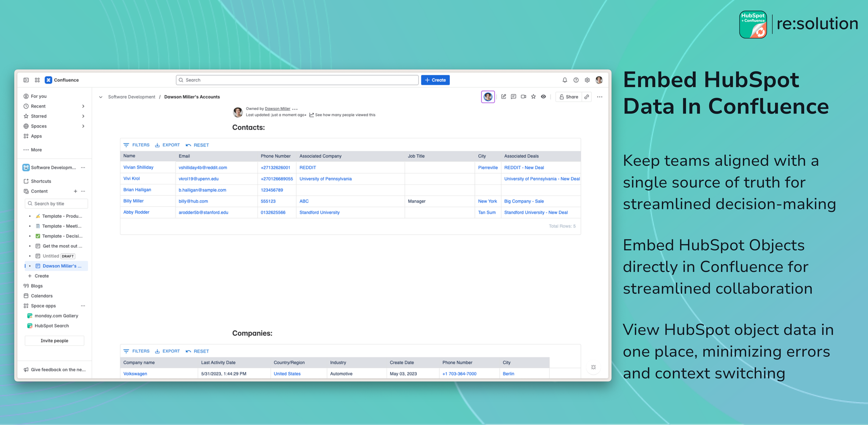Open Template - Produ... page

pyautogui.click(x=61, y=216)
